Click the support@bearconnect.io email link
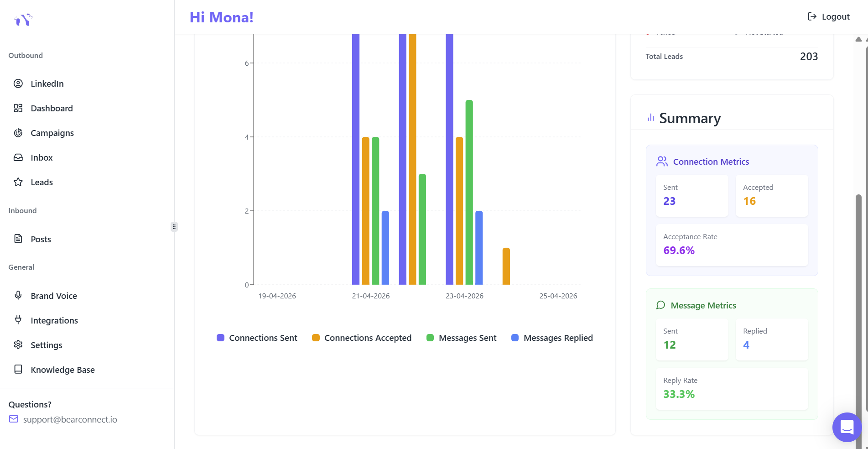Viewport: 868px width, 449px height. pos(70,419)
